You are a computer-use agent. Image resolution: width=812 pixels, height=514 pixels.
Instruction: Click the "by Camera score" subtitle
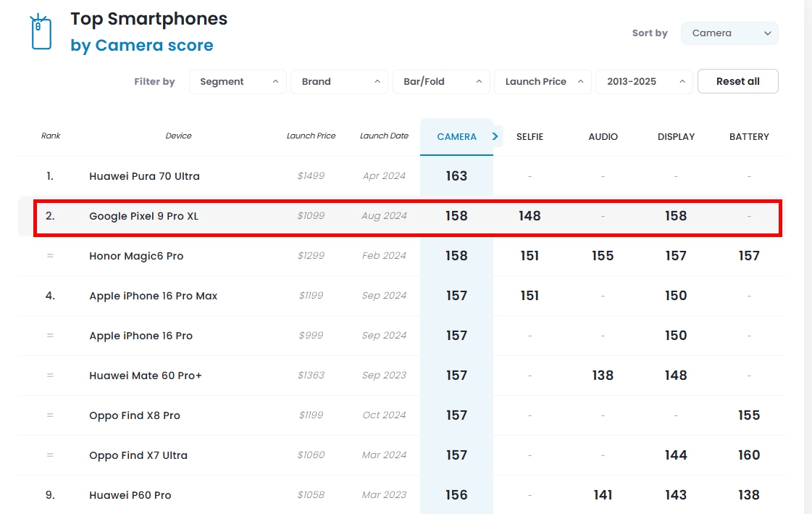142,46
